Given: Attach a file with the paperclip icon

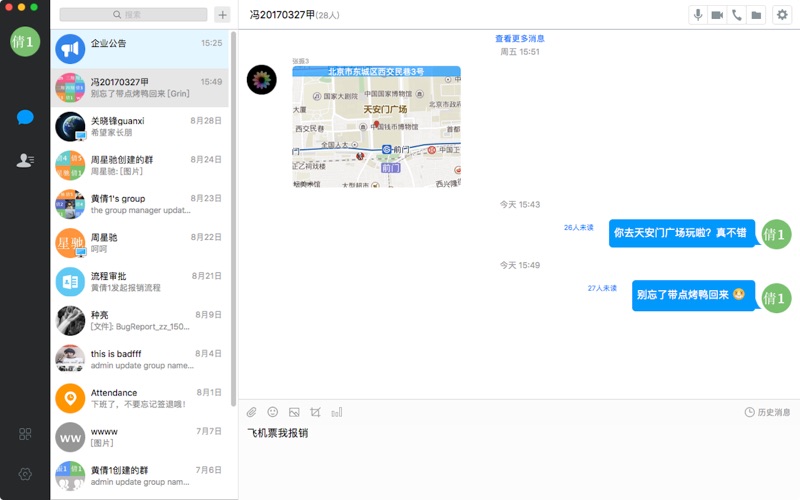Looking at the screenshot, I should (x=252, y=412).
